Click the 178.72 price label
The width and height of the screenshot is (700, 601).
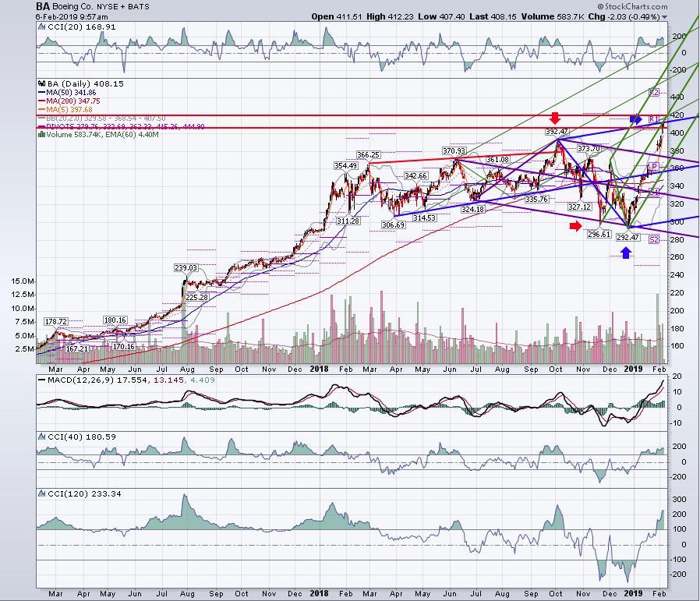[56, 321]
